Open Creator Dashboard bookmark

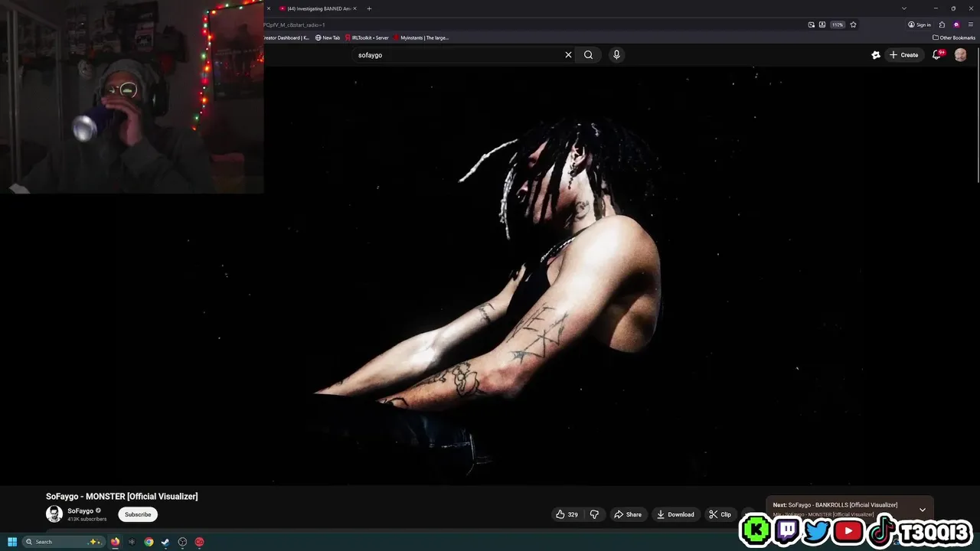click(286, 37)
